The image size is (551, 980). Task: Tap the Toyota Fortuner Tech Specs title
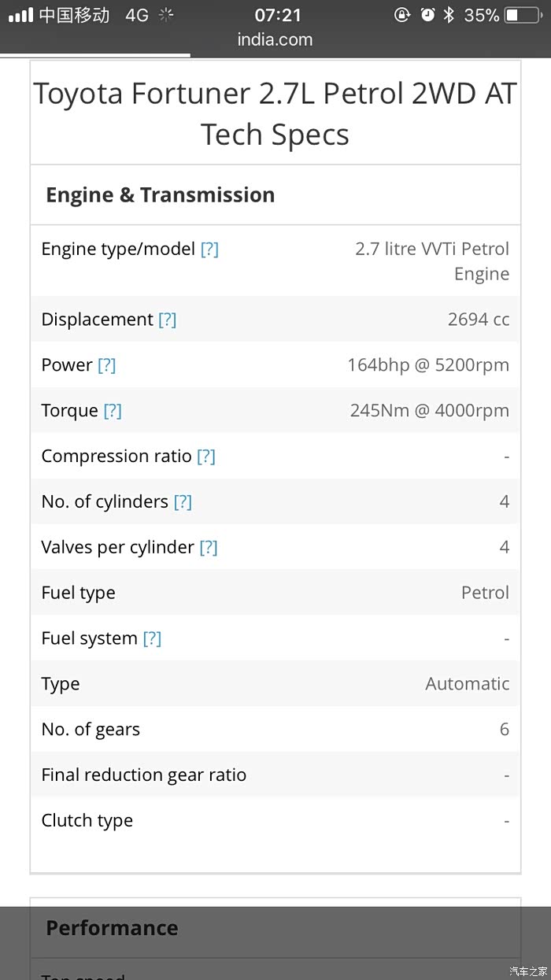(x=275, y=114)
